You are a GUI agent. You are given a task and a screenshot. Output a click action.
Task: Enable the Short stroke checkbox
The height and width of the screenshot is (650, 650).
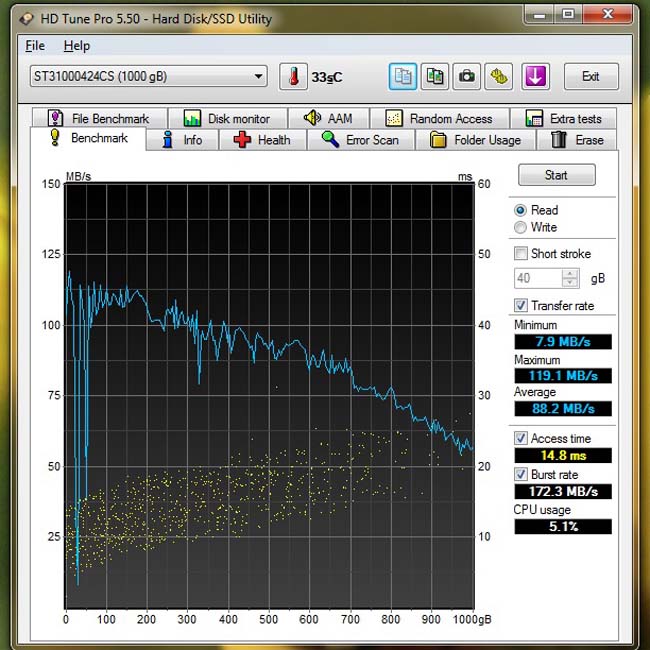coord(521,253)
